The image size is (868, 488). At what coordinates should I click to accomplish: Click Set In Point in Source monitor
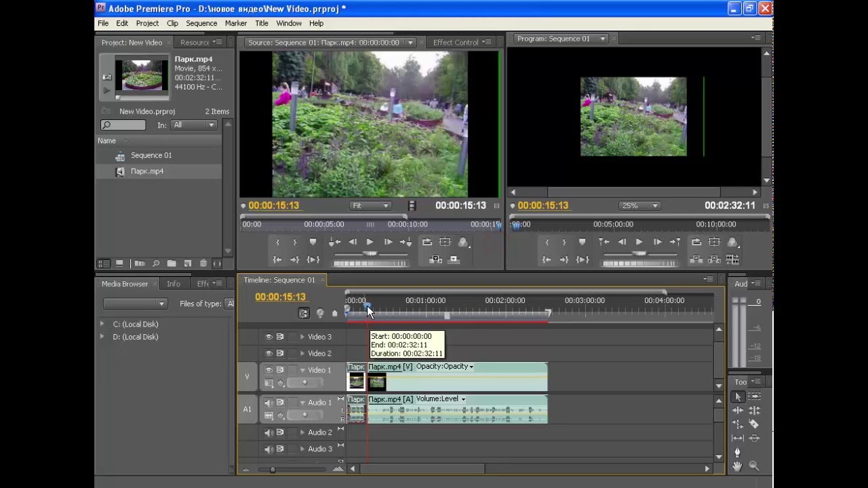277,242
